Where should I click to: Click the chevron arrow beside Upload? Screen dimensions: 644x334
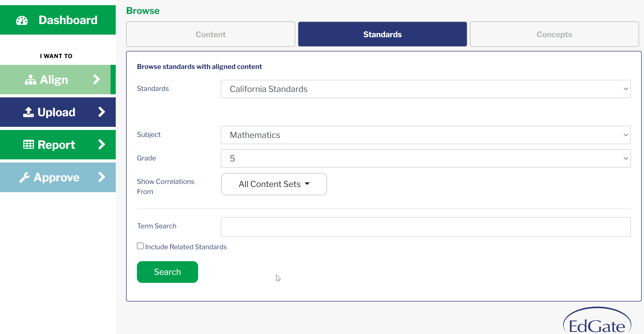pyautogui.click(x=102, y=112)
